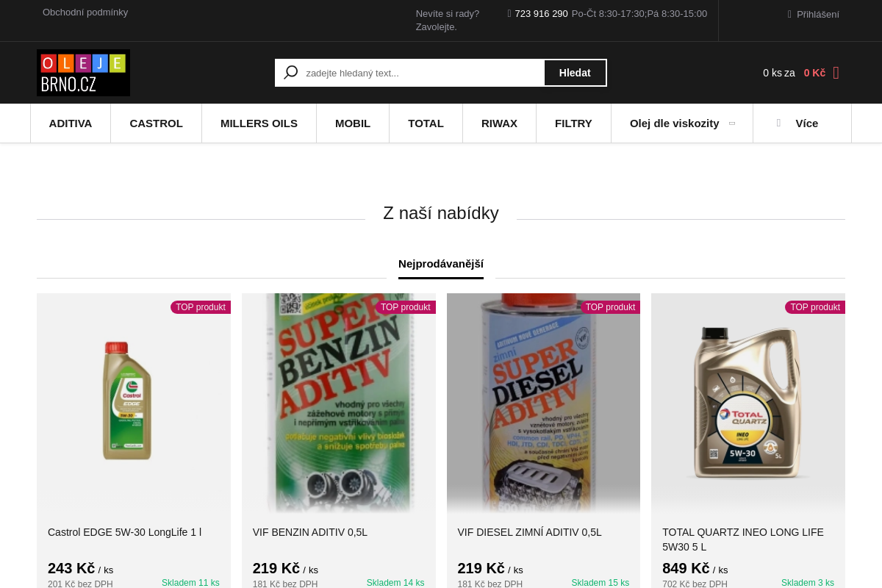Click the Přihlášení login link
This screenshot has width=882, height=588.
[817, 14]
